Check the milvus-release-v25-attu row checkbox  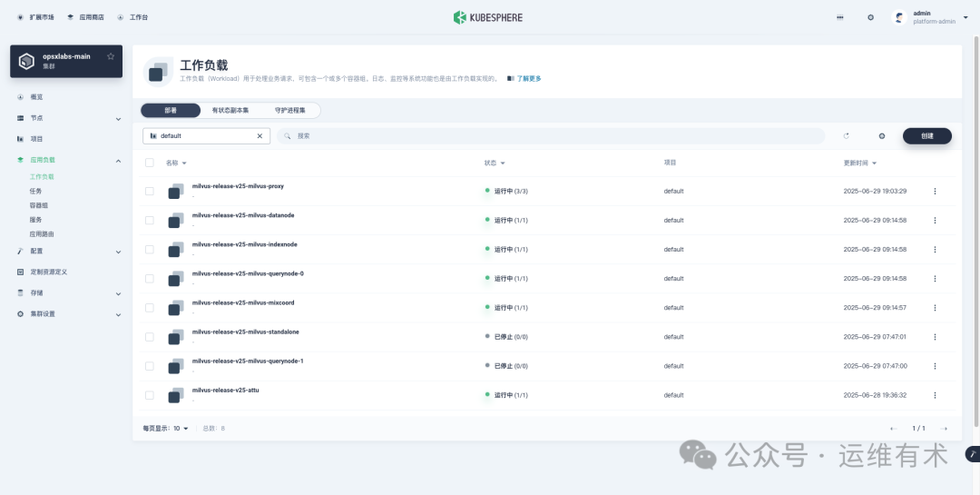point(150,395)
